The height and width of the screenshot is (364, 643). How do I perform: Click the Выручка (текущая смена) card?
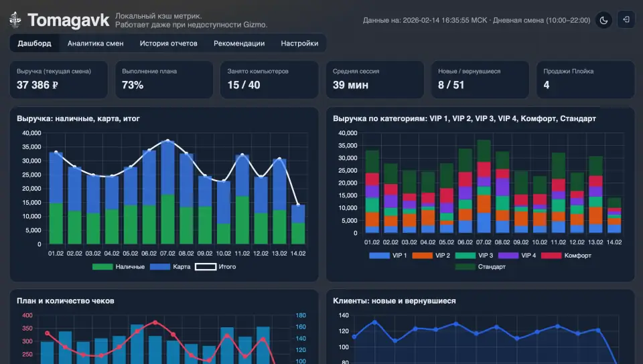tap(59, 80)
